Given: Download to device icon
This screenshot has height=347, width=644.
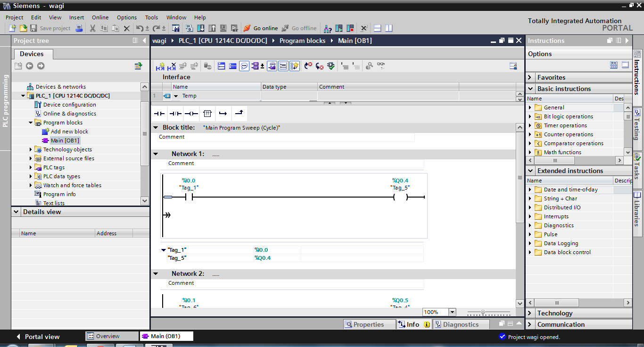Looking at the screenshot, I should [201, 28].
